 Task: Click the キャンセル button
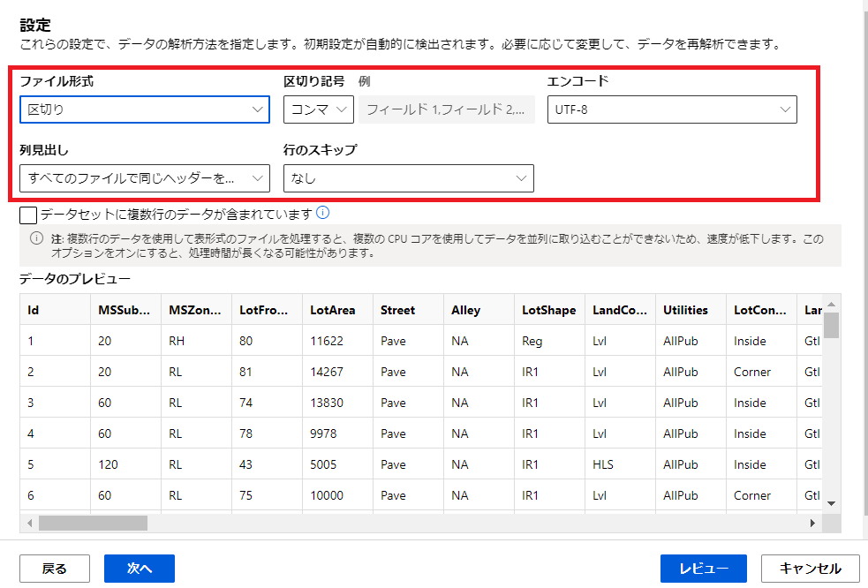(811, 569)
